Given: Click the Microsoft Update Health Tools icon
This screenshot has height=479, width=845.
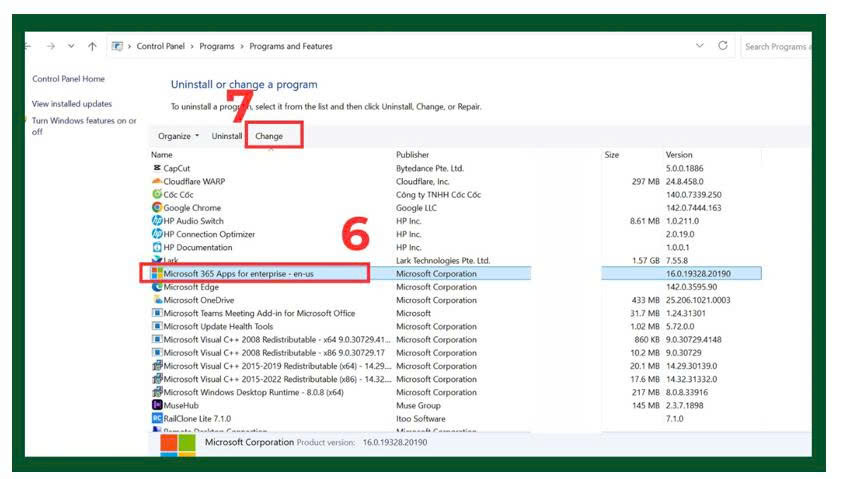Looking at the screenshot, I should (x=157, y=327).
